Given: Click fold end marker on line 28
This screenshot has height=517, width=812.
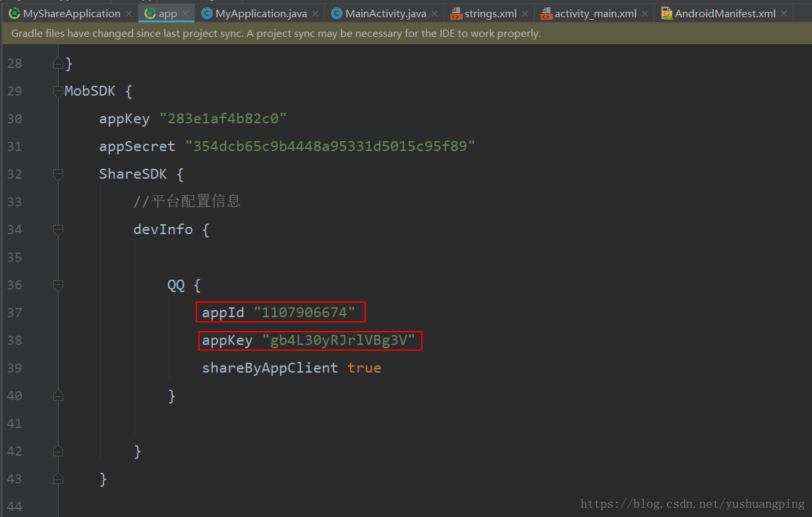Looking at the screenshot, I should coord(58,63).
